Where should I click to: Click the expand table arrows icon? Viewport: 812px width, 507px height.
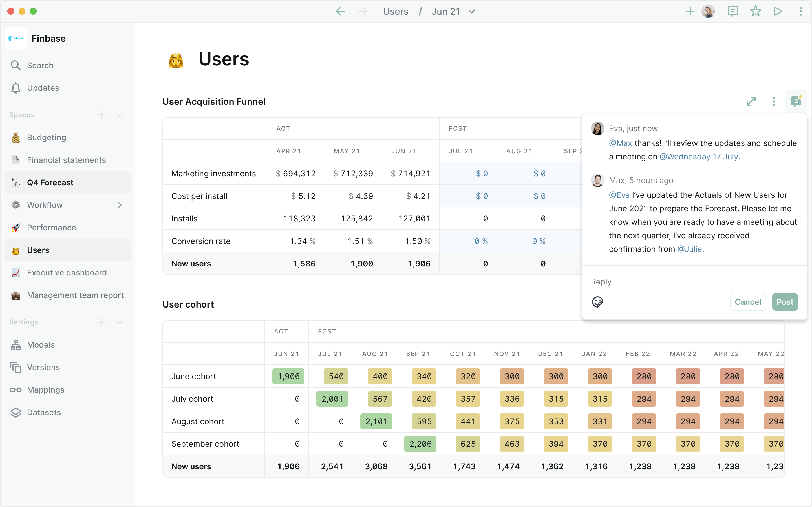click(751, 101)
